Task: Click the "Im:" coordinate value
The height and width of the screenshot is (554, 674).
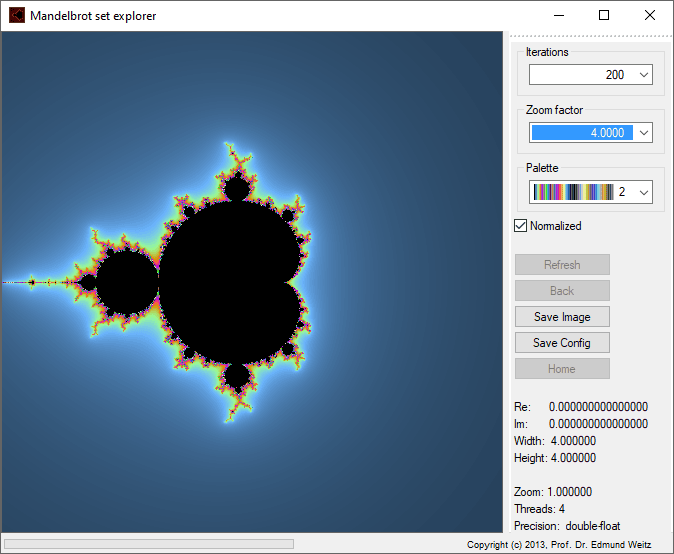Action: tap(598, 424)
